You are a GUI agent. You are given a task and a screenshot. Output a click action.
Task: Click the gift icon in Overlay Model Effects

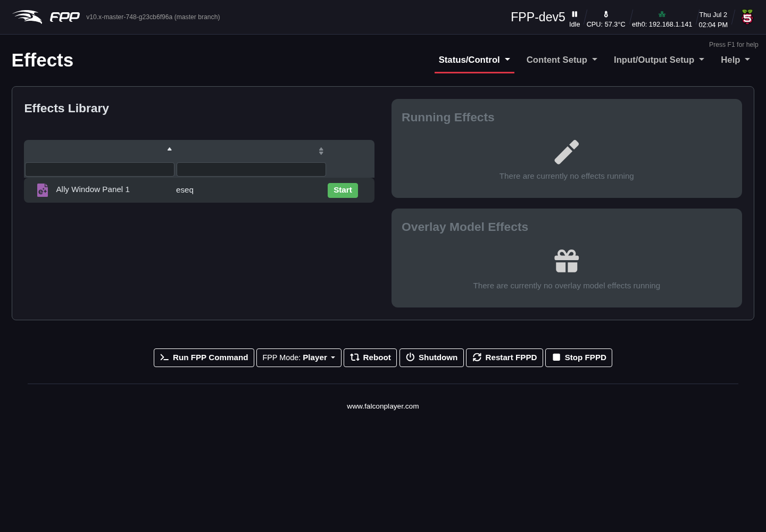567,261
